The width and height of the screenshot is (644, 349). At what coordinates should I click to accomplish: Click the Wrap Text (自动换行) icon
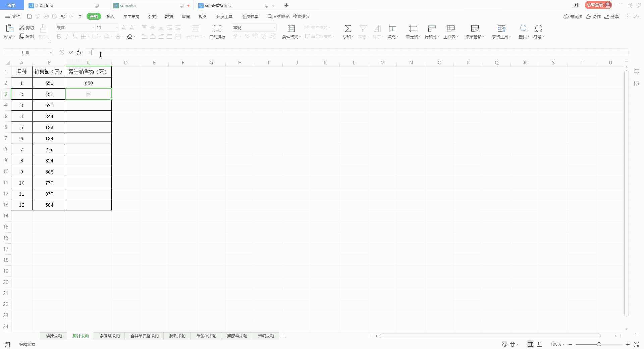(217, 29)
